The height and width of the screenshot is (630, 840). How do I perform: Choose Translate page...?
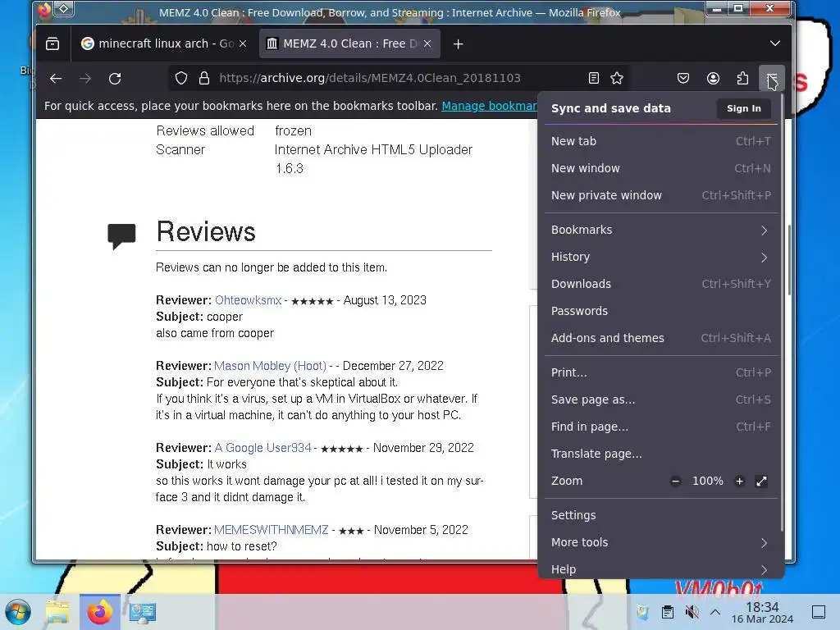(x=661, y=454)
